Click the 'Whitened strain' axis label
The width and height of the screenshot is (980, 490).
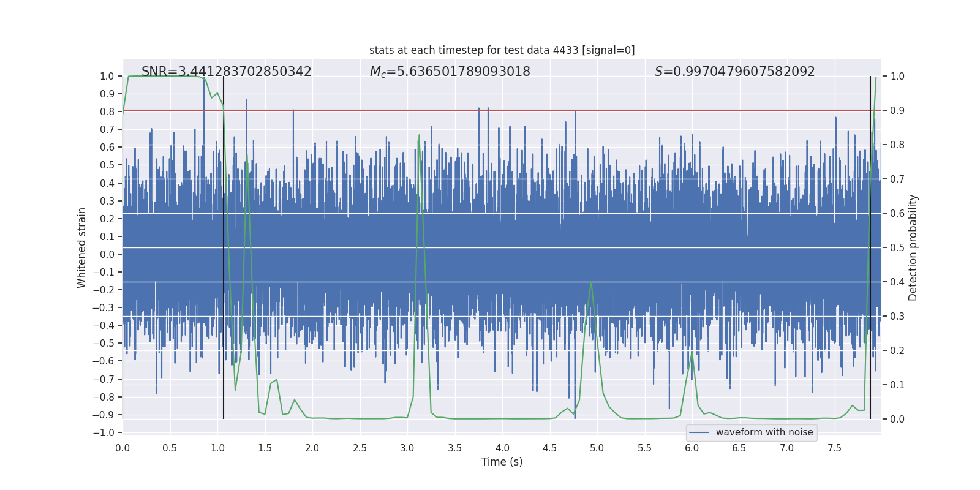82,248
